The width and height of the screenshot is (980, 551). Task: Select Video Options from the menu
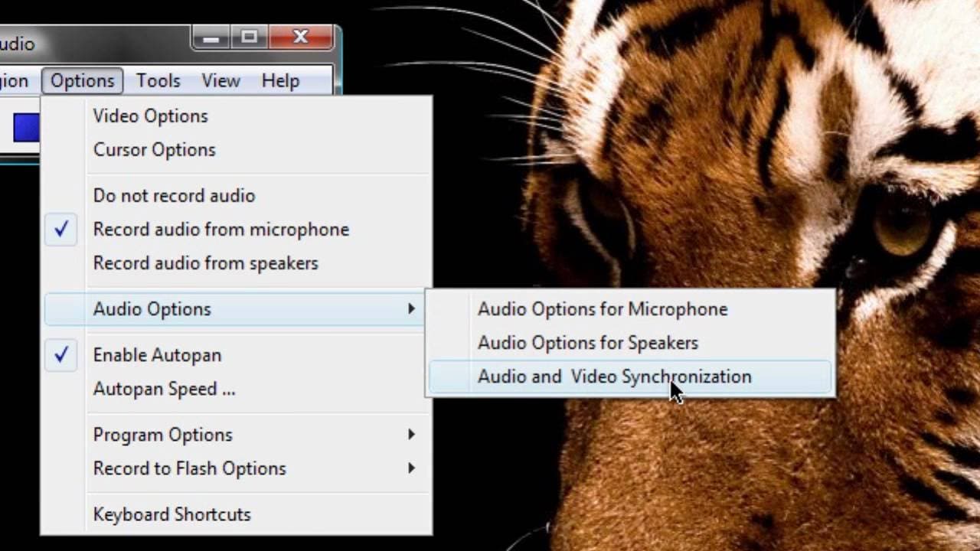tap(150, 116)
